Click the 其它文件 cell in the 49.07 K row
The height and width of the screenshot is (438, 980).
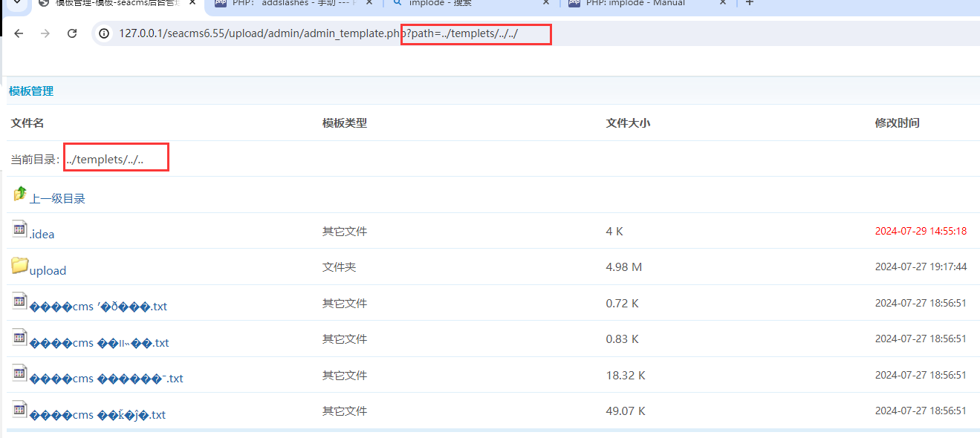coord(345,411)
